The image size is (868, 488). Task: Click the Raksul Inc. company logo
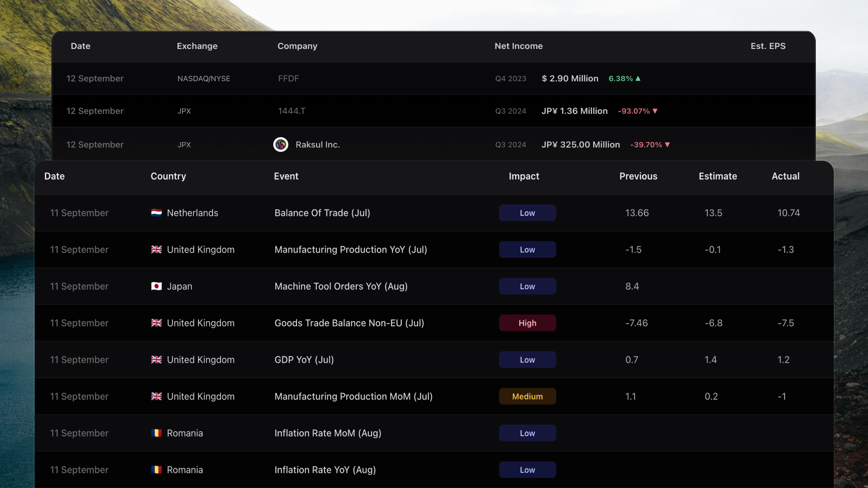coord(281,144)
